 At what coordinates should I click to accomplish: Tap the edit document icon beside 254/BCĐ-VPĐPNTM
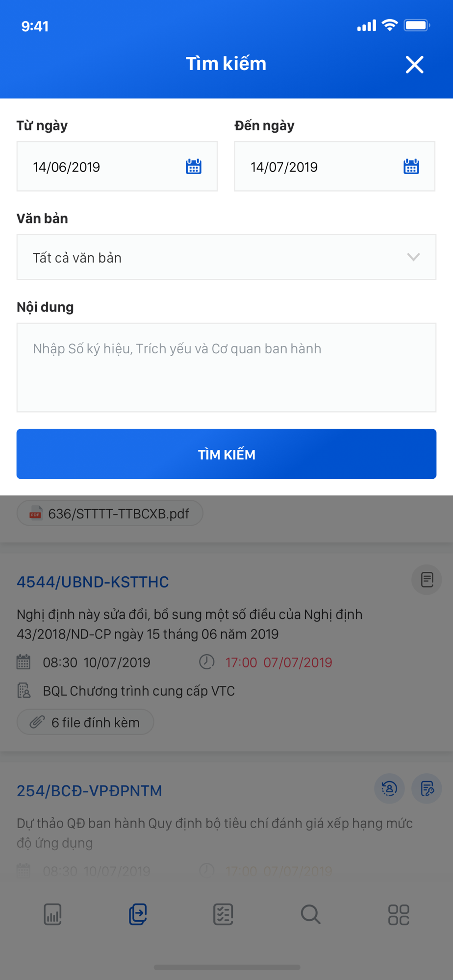[x=427, y=789]
